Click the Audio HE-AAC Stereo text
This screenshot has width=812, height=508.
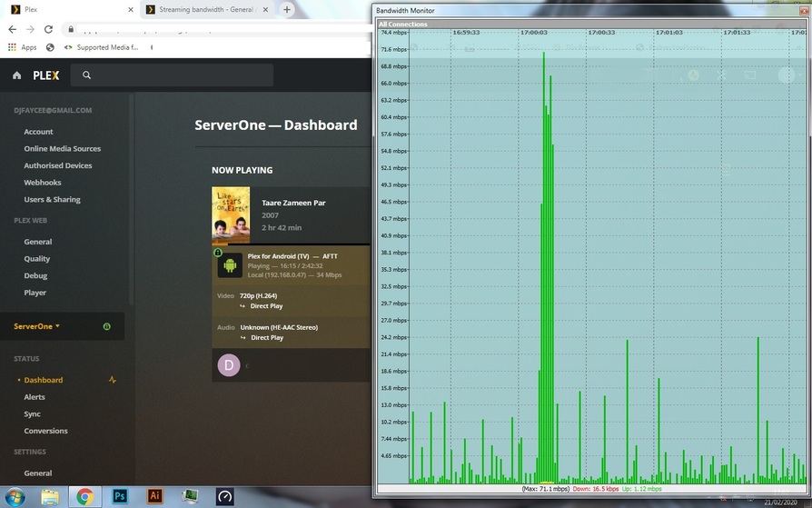pos(279,327)
